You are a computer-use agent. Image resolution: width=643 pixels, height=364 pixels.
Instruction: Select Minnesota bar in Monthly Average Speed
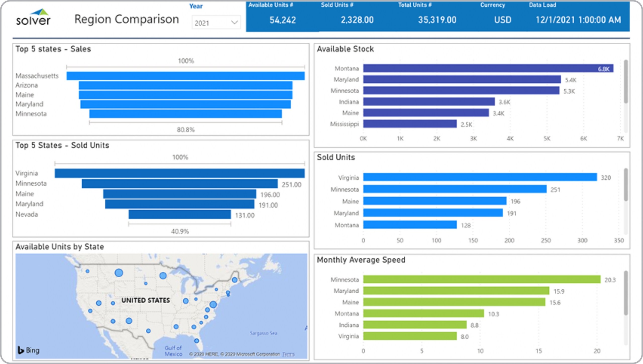pyautogui.click(x=481, y=279)
